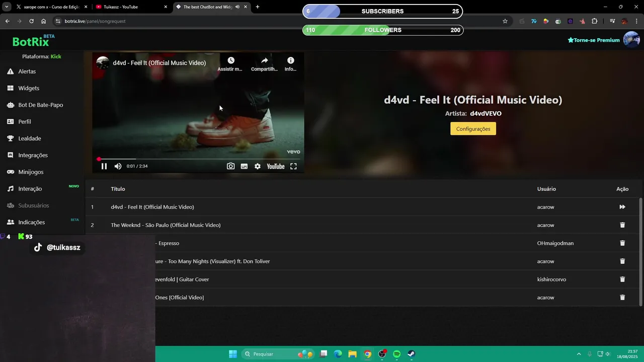Click the video Info icon

click(290, 60)
